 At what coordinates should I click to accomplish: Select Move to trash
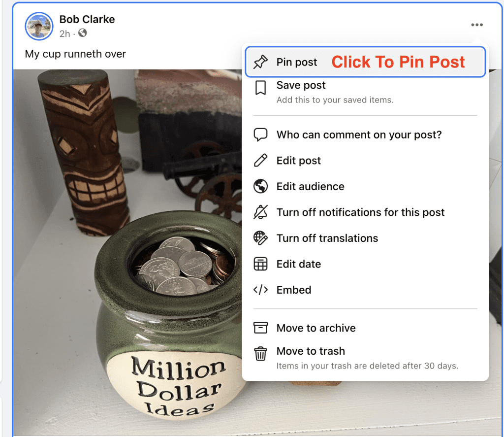click(x=365, y=358)
